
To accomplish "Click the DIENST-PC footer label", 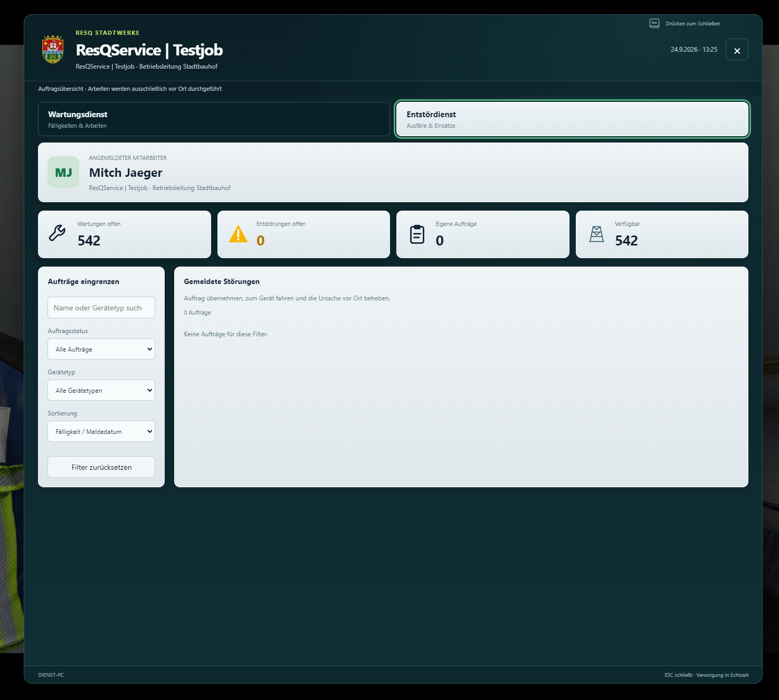I will (x=51, y=675).
